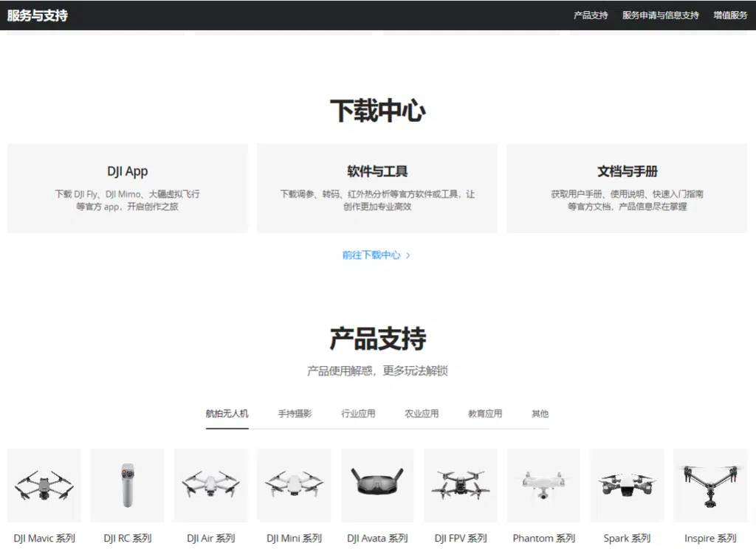Viewport: 756px width, 549px height.
Task: Click the DJI RC 系列 label
Action: tap(128, 538)
